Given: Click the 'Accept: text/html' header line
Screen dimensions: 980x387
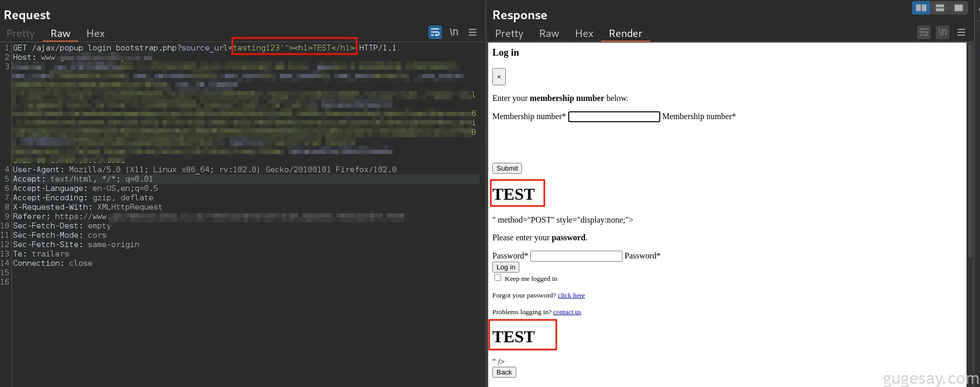Looking at the screenshot, I should click(x=83, y=179).
